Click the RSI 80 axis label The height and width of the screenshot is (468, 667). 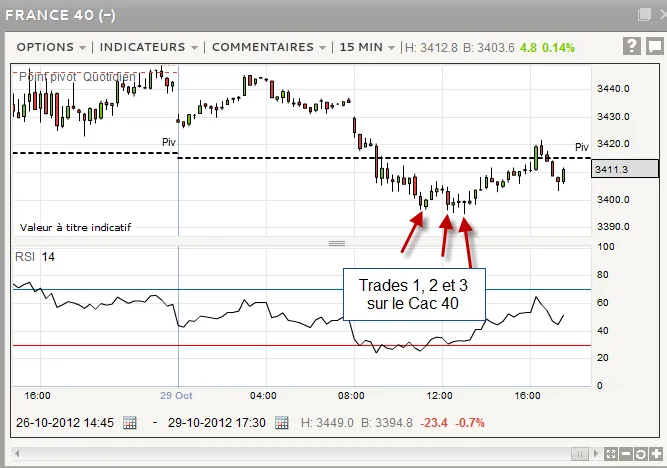(x=602, y=275)
